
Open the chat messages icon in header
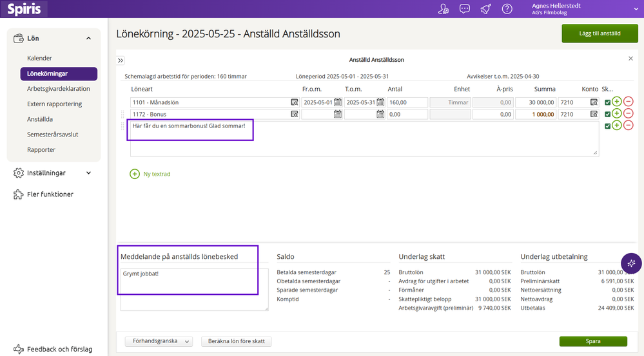pos(464,9)
